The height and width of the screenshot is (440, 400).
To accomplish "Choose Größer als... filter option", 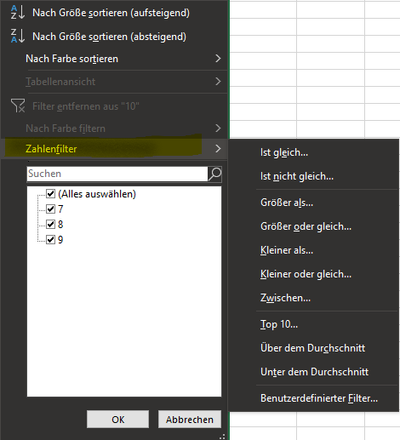I will click(x=287, y=203).
